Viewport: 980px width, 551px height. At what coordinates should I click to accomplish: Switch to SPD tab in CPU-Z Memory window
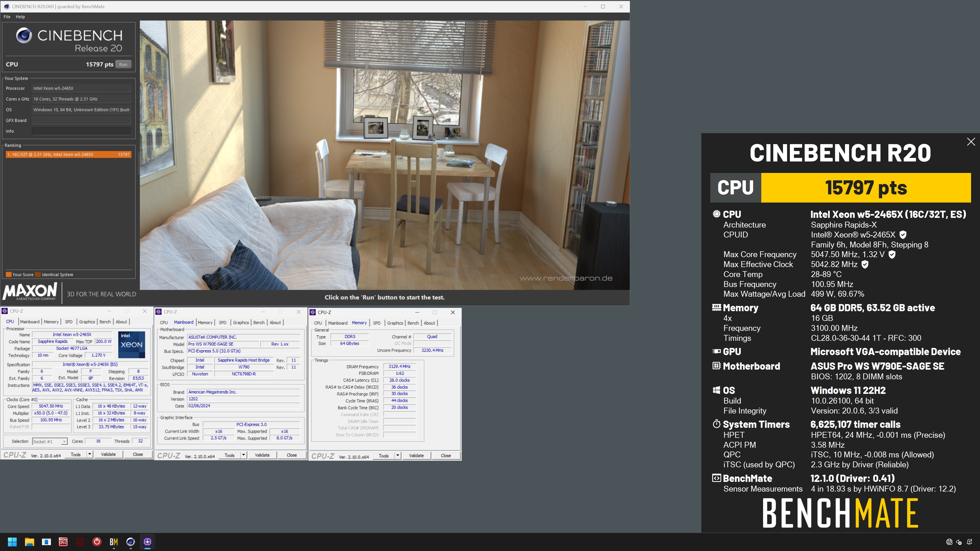pos(377,323)
